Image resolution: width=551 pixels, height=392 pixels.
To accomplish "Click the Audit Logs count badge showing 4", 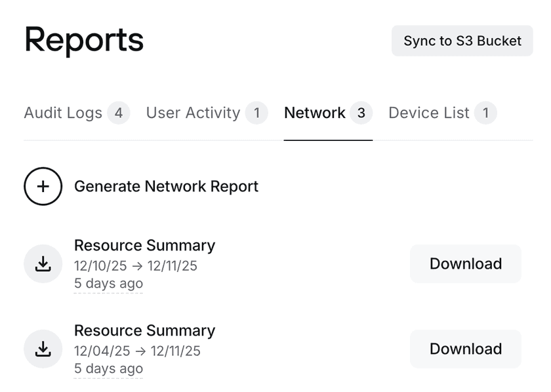I will [119, 113].
